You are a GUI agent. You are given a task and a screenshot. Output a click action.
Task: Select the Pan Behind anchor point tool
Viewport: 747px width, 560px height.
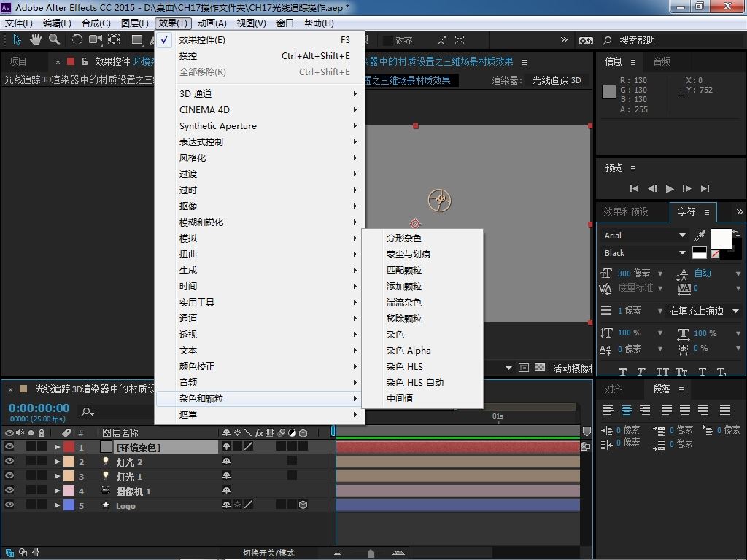(114, 40)
